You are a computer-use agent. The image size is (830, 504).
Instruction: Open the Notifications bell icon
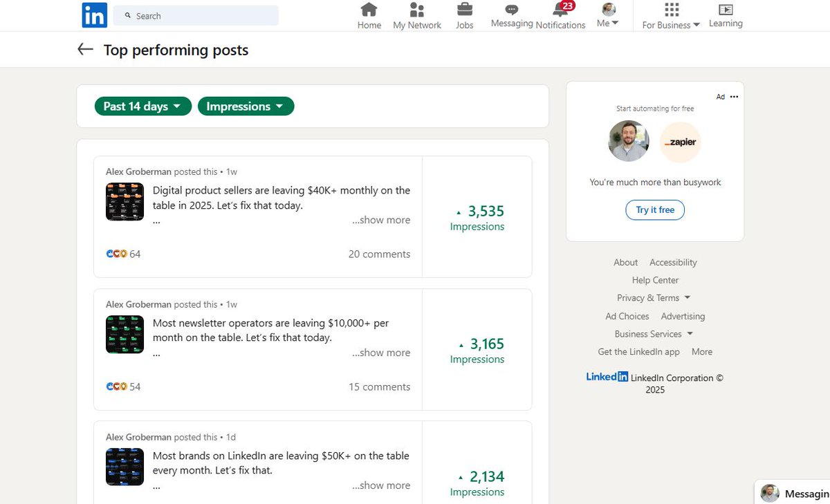pos(560,10)
